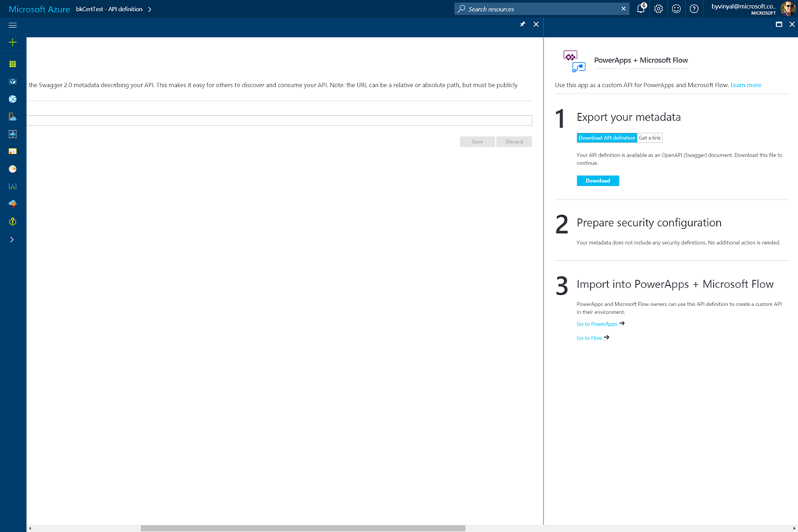
Task: Open the notifications bell icon
Action: pyautogui.click(x=641, y=9)
